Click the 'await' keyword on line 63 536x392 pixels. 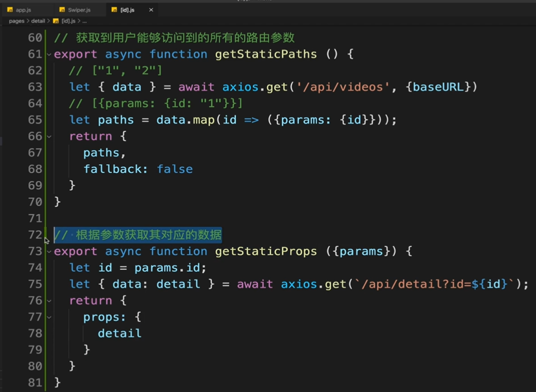pyautogui.click(x=196, y=87)
